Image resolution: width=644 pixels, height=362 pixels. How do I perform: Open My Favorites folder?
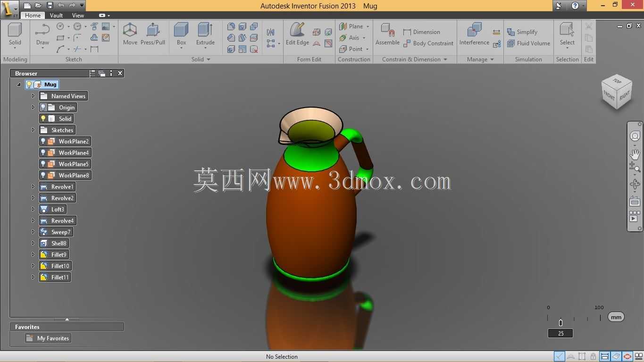pos(48,338)
